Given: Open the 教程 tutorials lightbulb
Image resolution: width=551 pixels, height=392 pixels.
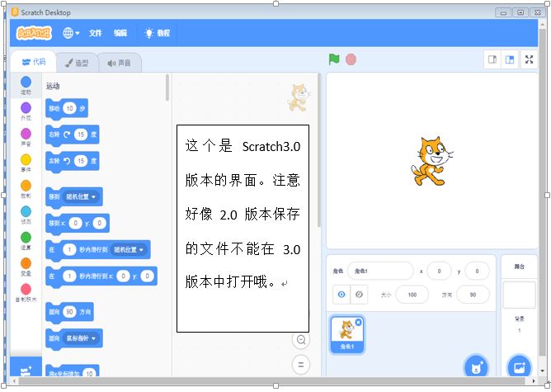Looking at the screenshot, I should click(x=157, y=33).
